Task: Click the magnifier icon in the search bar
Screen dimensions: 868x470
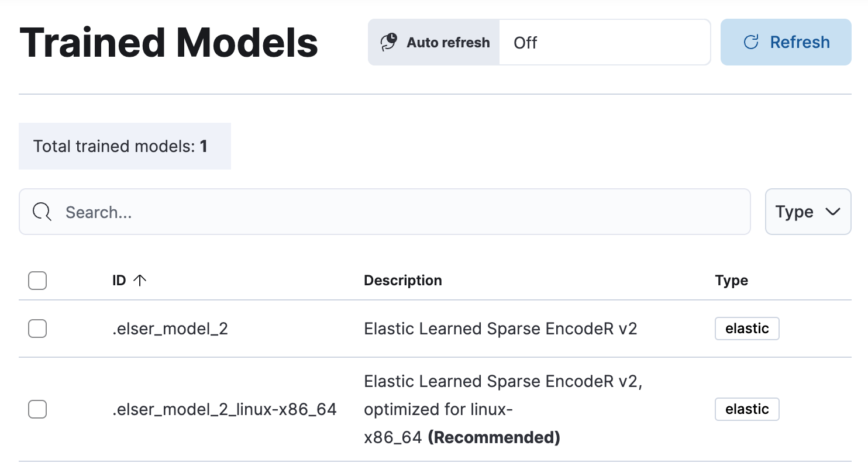Action: [x=42, y=212]
